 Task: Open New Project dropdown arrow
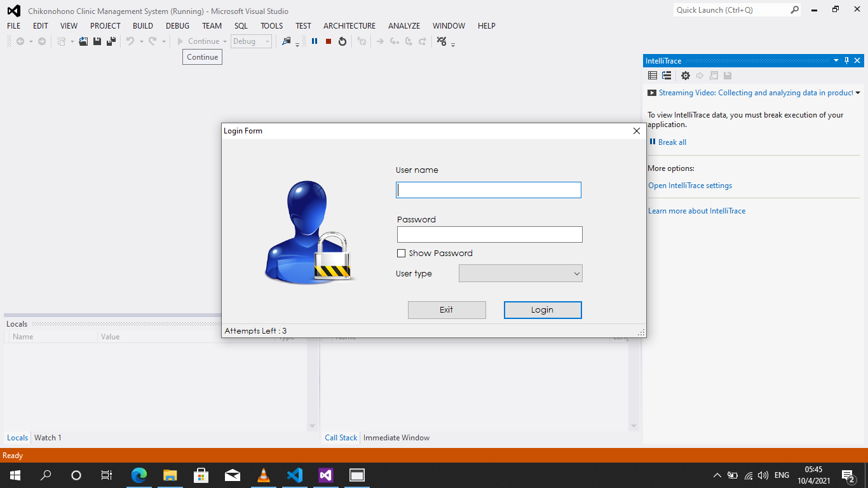[72, 41]
